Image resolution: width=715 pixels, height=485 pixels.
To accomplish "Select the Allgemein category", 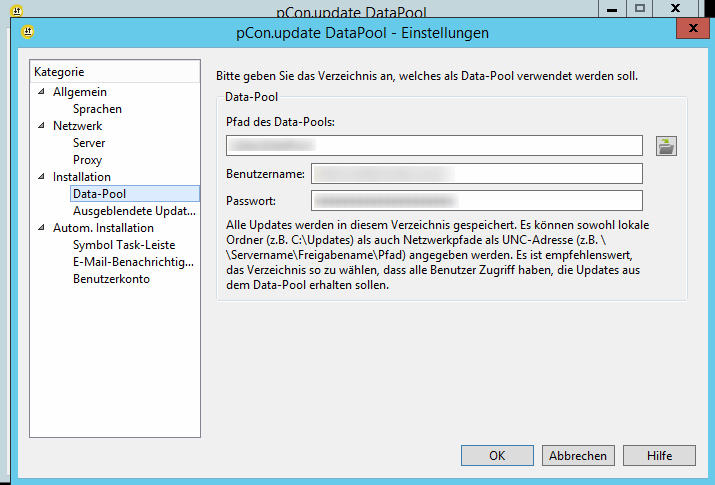I will click(80, 92).
